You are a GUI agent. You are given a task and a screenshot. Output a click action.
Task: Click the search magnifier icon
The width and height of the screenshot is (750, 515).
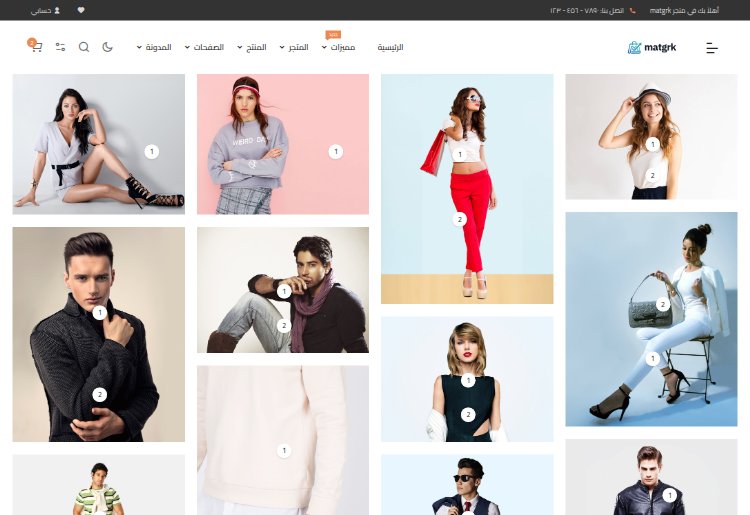(x=84, y=47)
